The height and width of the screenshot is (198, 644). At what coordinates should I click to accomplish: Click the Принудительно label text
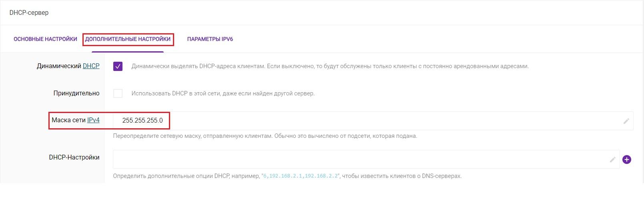click(76, 93)
